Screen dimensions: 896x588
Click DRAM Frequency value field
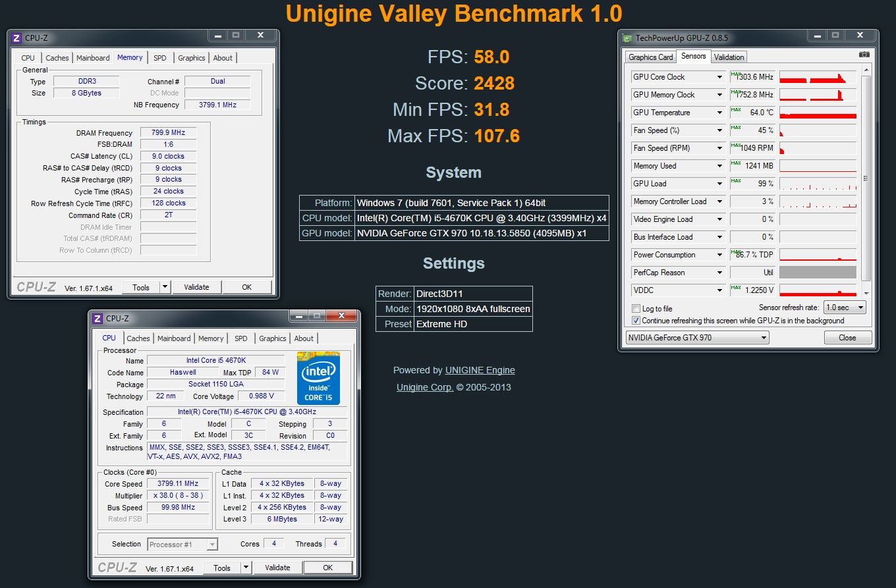coord(168,132)
